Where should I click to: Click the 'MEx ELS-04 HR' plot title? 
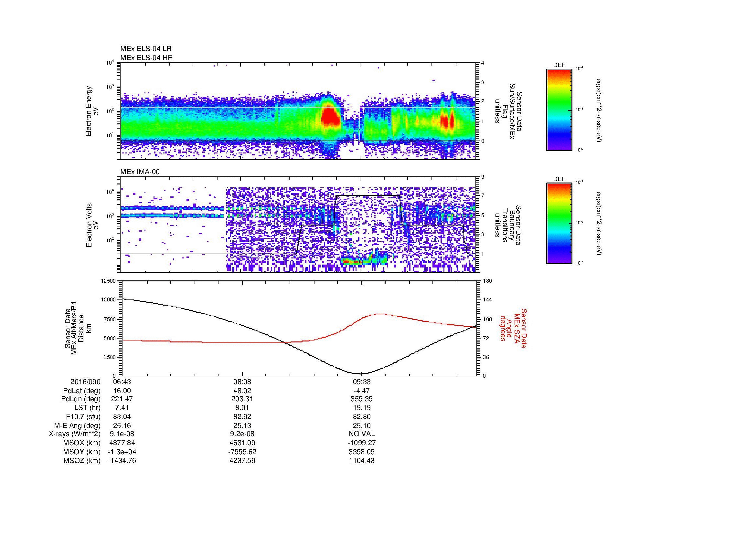[x=146, y=58]
